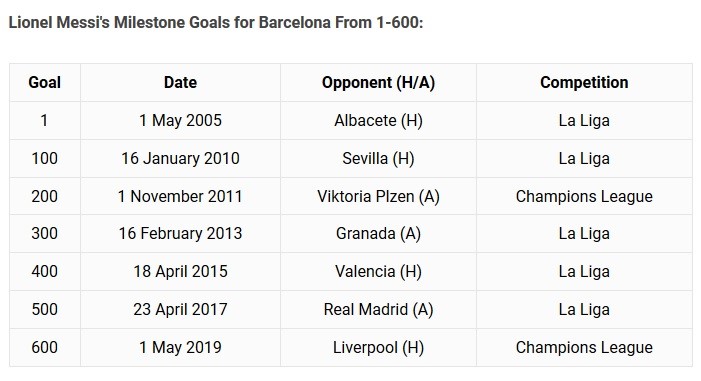701x381 pixels.
Task: Click the goal 600 cell
Action: tap(45, 347)
